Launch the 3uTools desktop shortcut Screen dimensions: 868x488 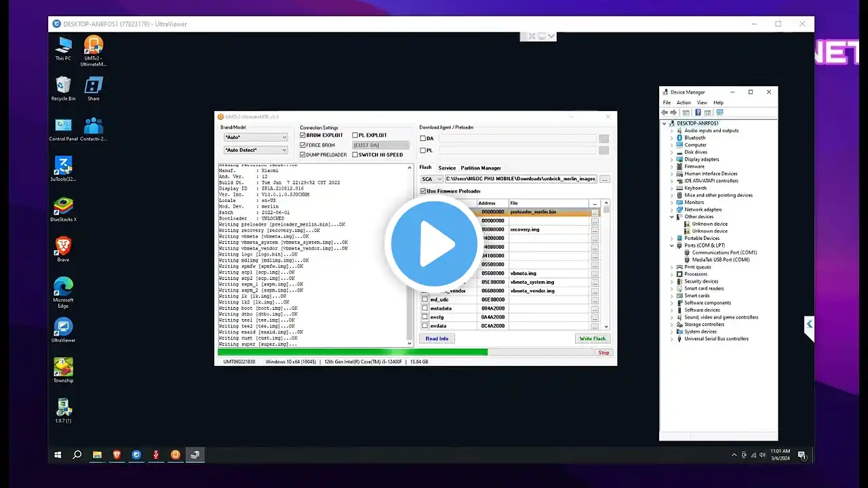[x=63, y=169]
